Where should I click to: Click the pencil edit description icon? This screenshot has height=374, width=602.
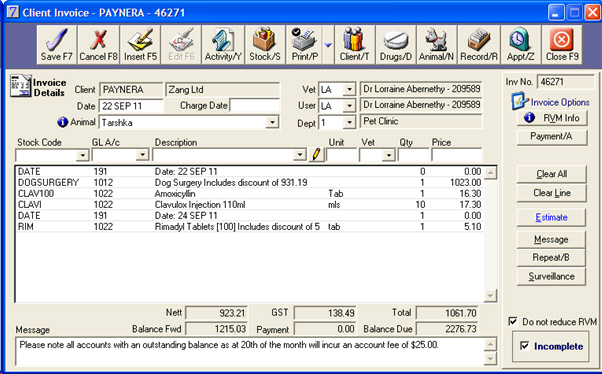tap(316, 155)
